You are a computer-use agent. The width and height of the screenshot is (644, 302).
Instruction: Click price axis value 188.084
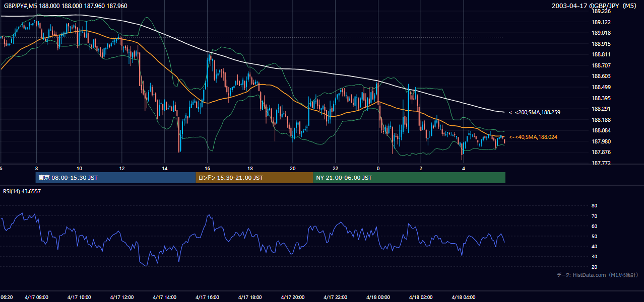coord(601,131)
